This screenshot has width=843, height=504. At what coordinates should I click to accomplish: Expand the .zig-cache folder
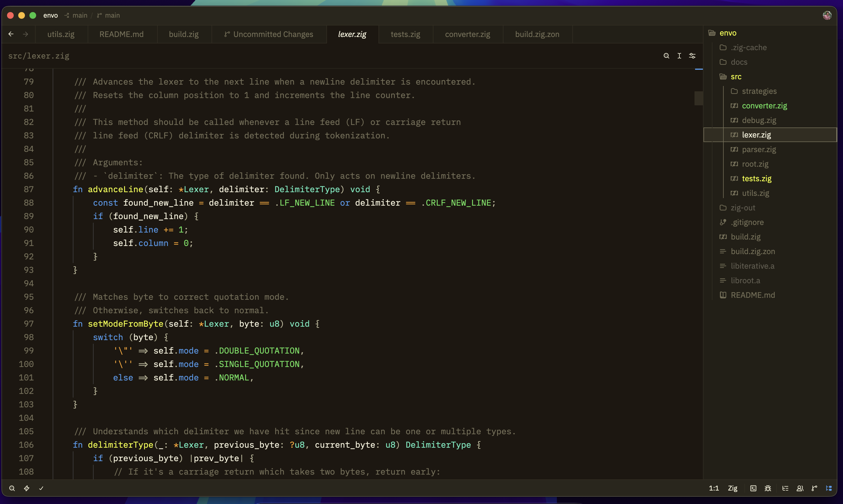coord(770,48)
